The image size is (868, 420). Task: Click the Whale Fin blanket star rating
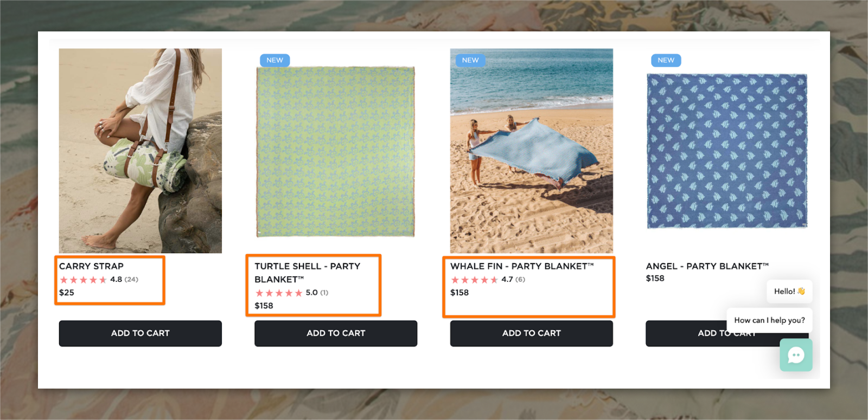coord(488,280)
